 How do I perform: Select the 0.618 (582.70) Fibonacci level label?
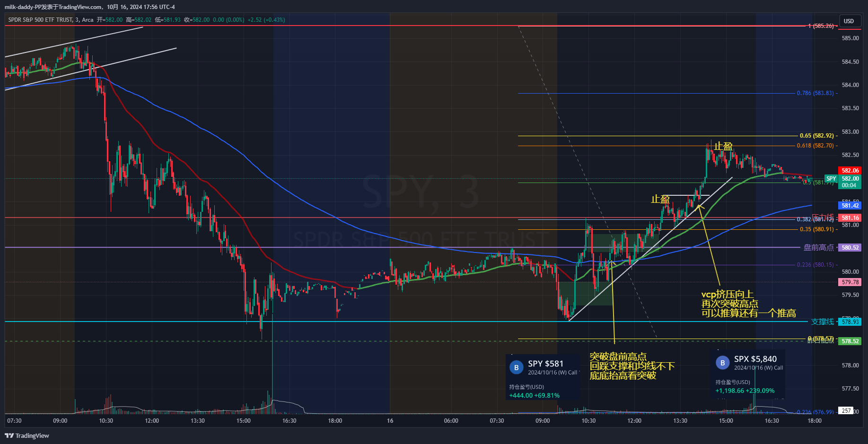[815, 146]
